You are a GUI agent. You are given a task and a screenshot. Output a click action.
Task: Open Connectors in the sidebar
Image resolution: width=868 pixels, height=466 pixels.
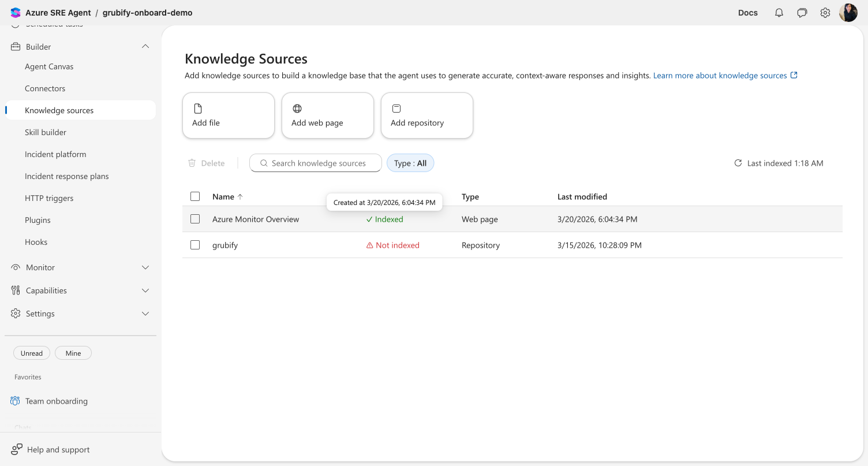[45, 88]
